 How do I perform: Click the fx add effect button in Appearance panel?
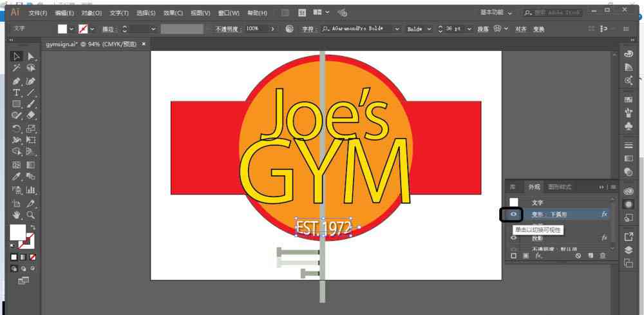tap(538, 256)
